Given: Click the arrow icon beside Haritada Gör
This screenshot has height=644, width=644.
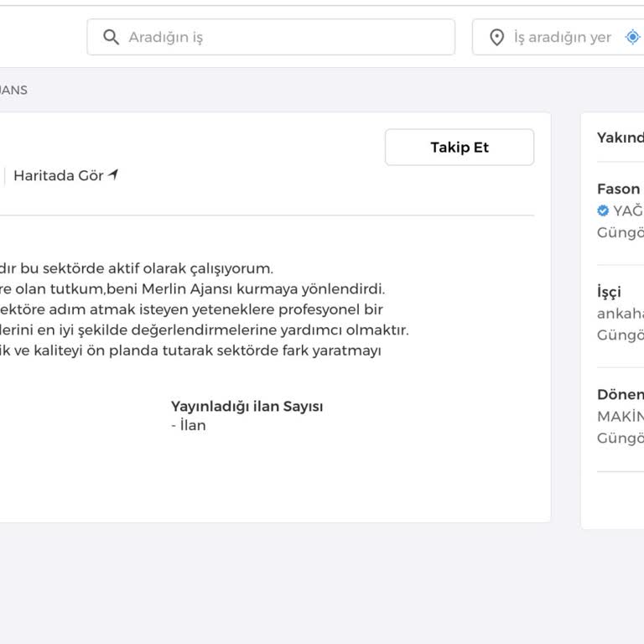Looking at the screenshot, I should 113,175.
